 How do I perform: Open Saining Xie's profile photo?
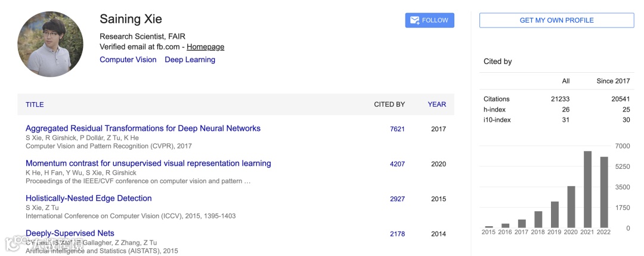click(50, 44)
